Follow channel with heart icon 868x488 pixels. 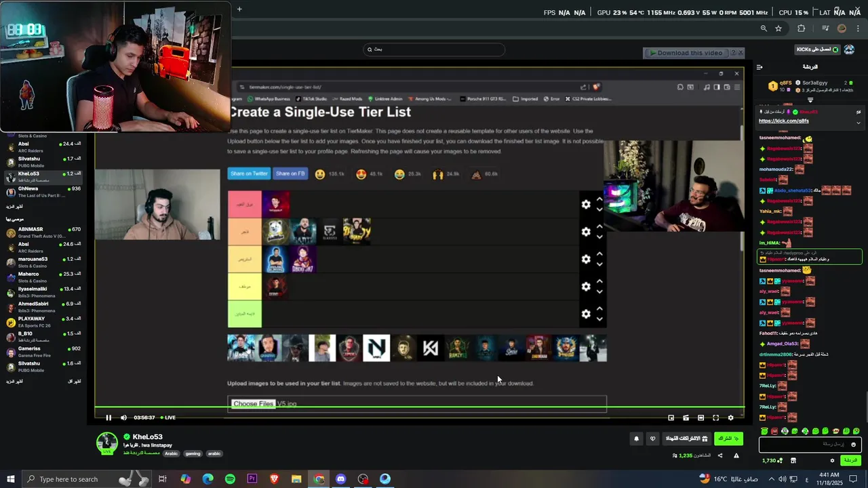[x=653, y=439]
